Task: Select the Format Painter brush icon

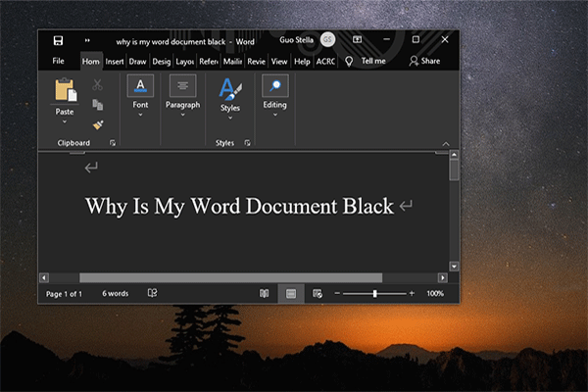Action: click(97, 124)
